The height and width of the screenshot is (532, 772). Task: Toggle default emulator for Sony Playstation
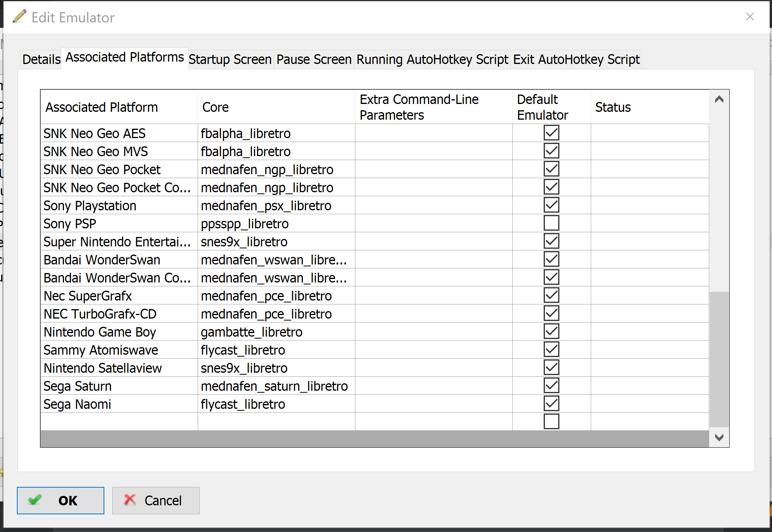pos(551,205)
